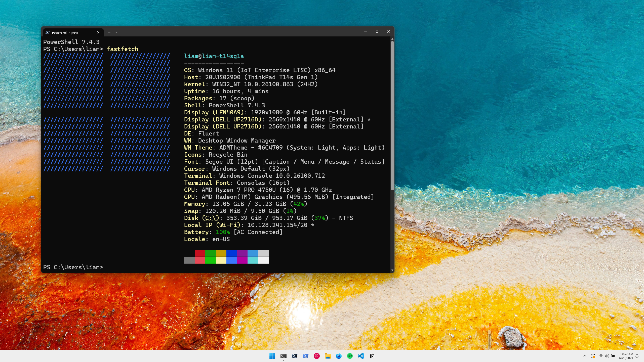The width and height of the screenshot is (644, 362).
Task: Click the 'Disk (C:\)' usage line
Action: tap(269, 218)
